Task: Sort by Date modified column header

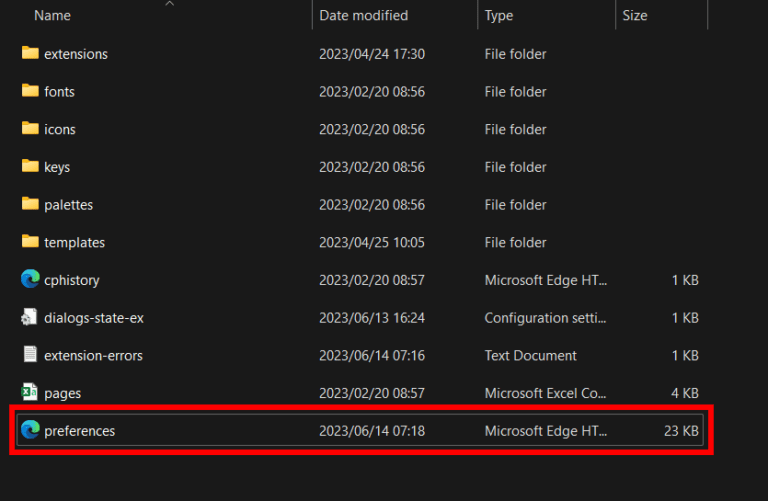Action: click(x=363, y=16)
